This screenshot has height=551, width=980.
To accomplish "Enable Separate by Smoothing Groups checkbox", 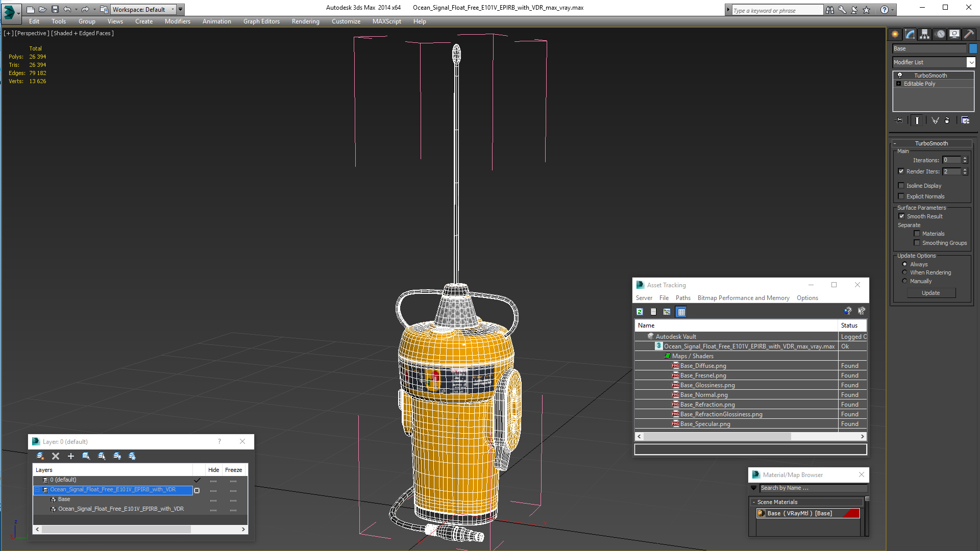I will 917,243.
